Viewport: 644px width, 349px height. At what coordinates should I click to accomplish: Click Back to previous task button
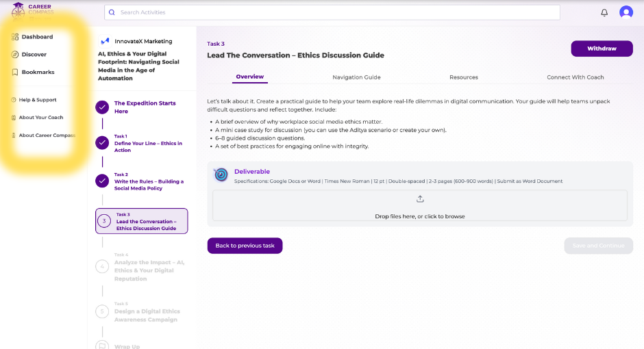point(245,246)
